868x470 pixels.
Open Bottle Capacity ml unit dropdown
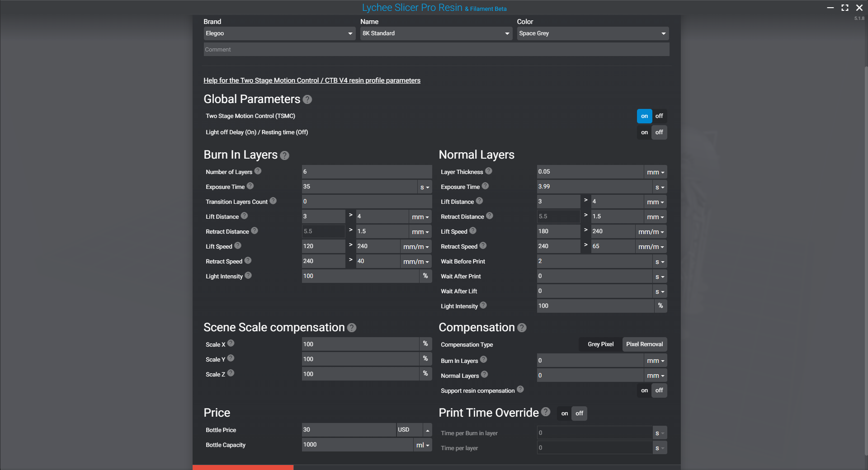point(422,445)
